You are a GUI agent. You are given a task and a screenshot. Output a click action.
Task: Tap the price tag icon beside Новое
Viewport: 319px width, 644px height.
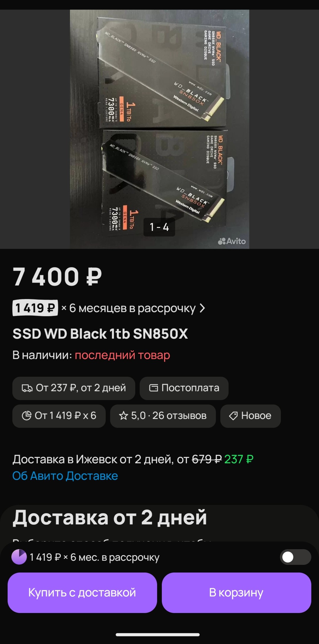click(233, 416)
